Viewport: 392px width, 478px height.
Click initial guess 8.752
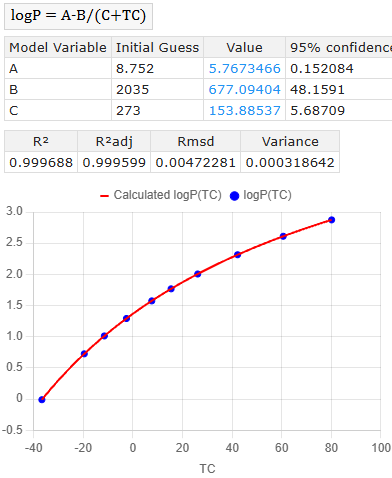coord(135,69)
